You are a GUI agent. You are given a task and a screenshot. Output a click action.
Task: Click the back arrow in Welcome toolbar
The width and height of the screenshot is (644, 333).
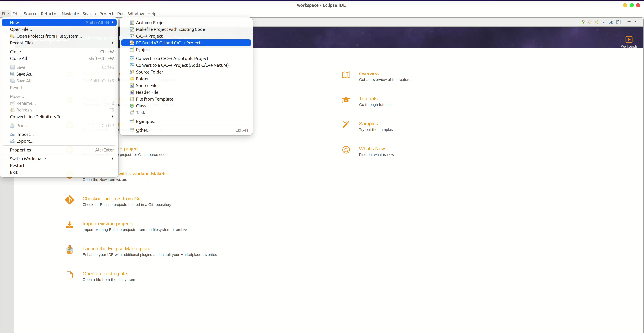tap(590, 22)
